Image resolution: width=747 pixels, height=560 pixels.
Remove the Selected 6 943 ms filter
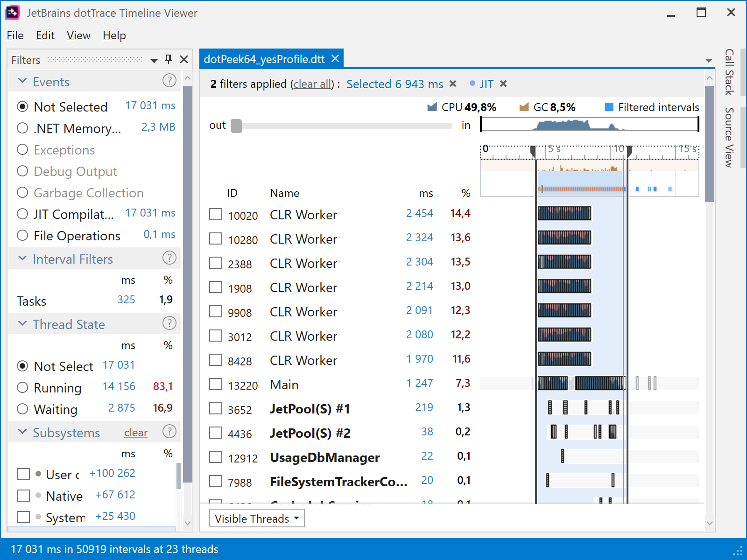(x=453, y=84)
